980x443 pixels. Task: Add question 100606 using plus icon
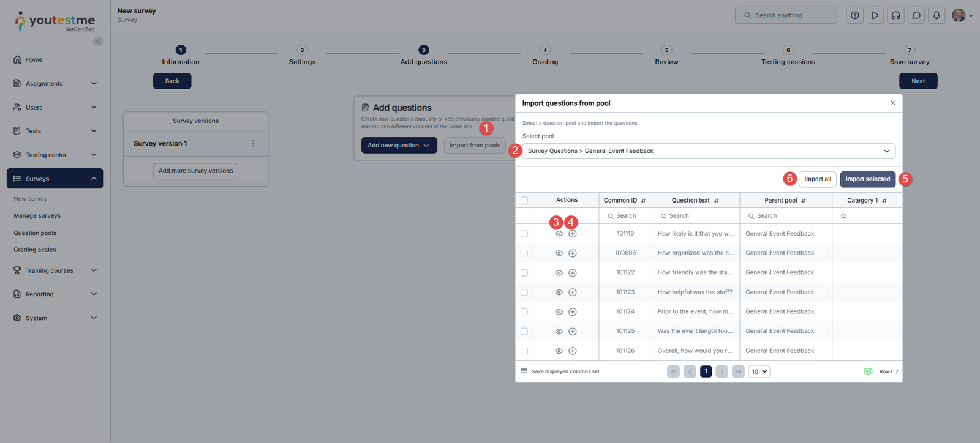tap(573, 253)
